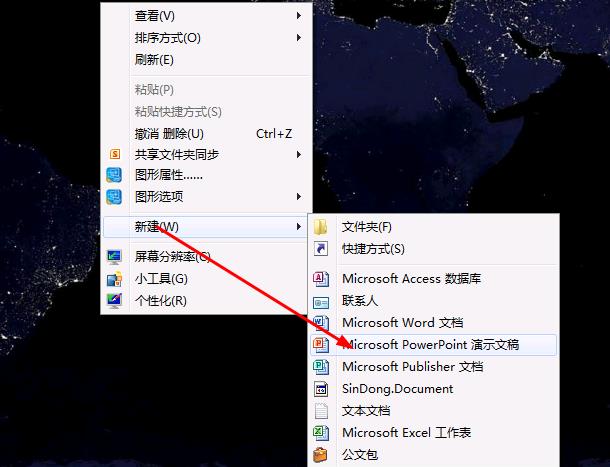This screenshot has width=610, height=467.
Task: Select 联系人 in the New submenu
Action: [360, 301]
